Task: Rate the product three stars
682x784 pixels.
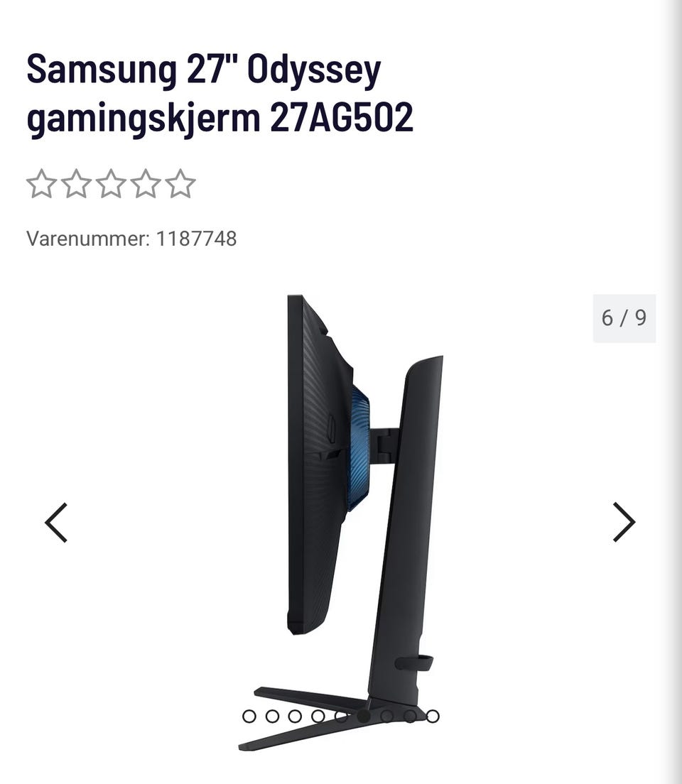Action: (x=111, y=183)
